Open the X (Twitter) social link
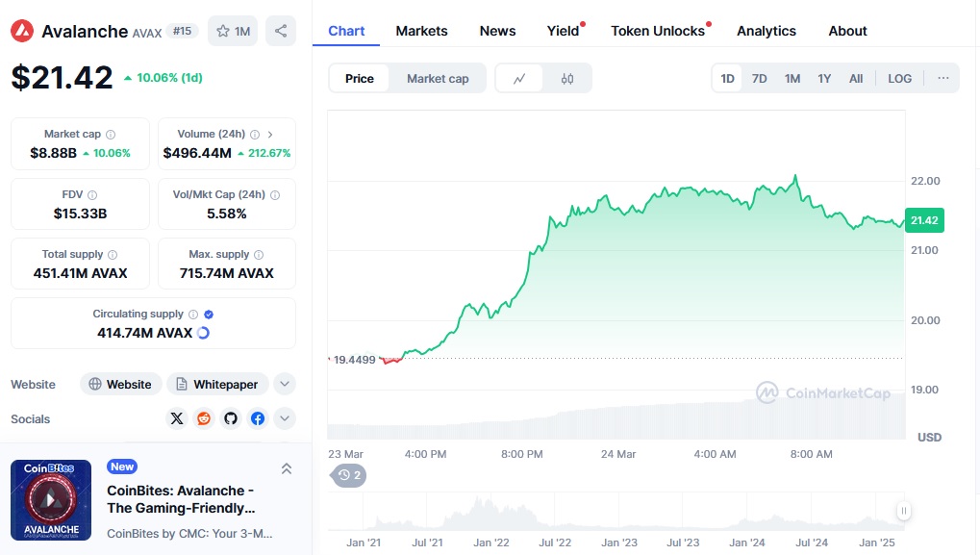This screenshot has height=555, width=980. tap(177, 418)
